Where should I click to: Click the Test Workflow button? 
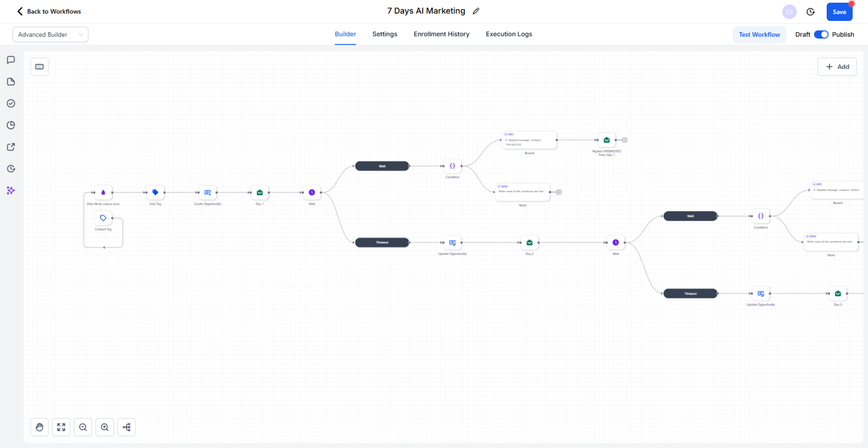coord(759,34)
